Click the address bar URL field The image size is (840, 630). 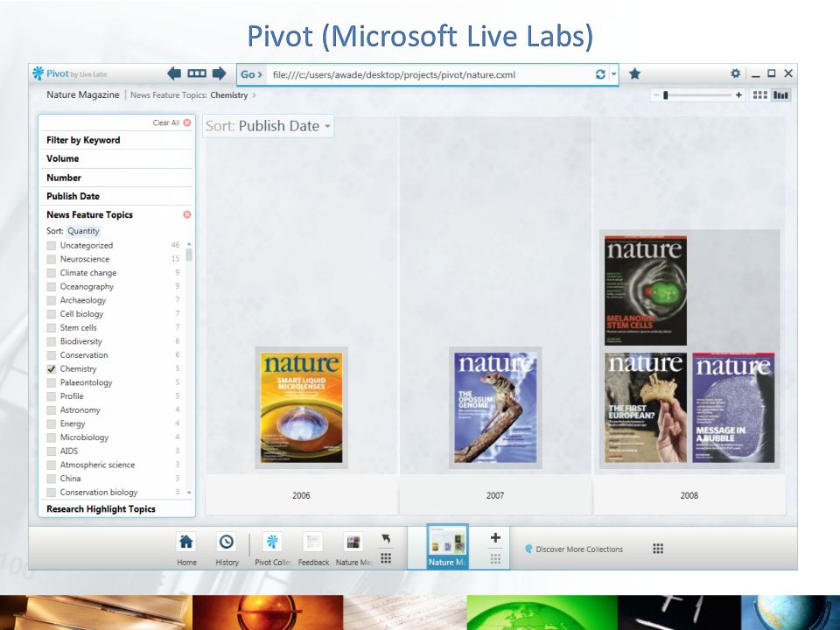[x=429, y=74]
